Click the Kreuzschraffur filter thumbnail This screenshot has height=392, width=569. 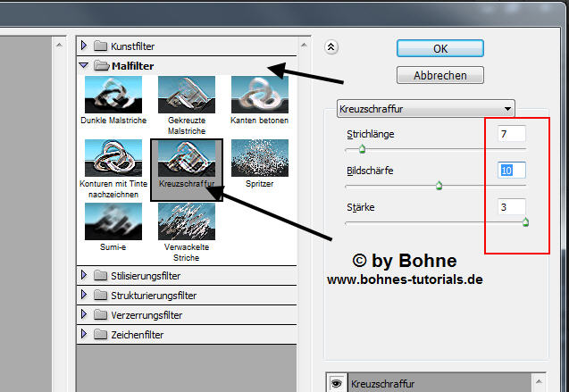[187, 160]
